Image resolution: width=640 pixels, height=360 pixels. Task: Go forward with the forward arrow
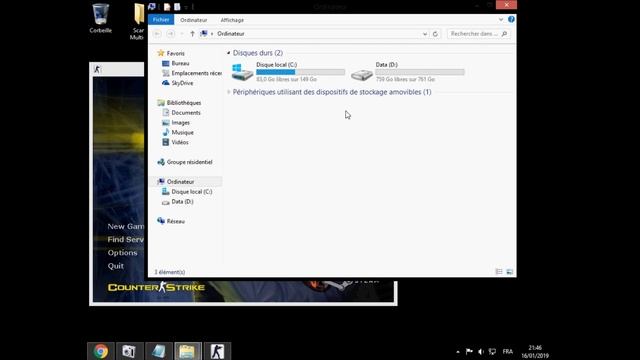point(171,34)
